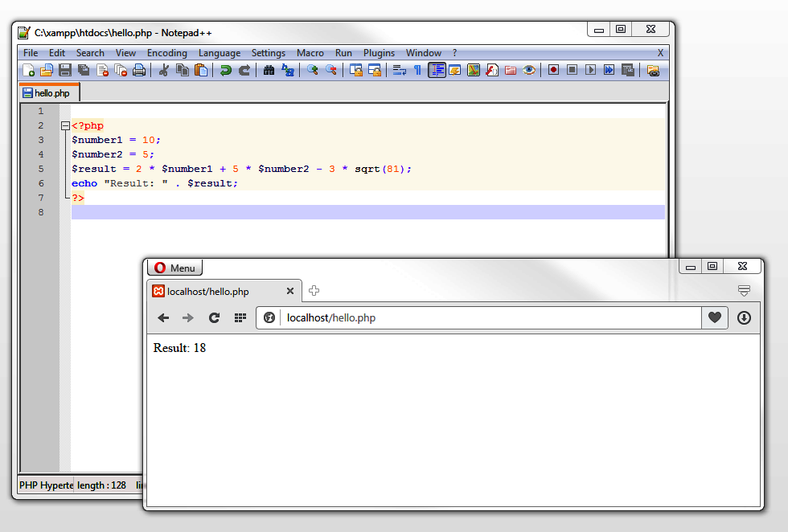Bookmark the page with the heart button
Screen dimensions: 788x532
click(715, 317)
